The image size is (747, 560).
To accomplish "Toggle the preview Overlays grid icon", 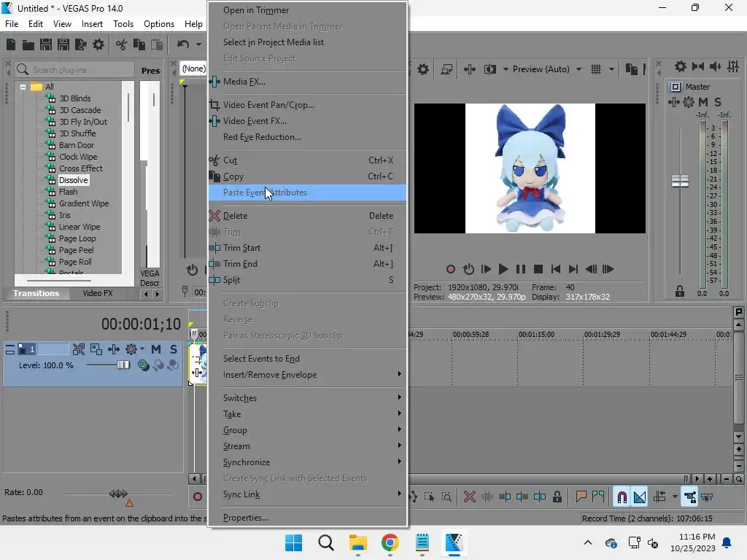I will (x=596, y=69).
